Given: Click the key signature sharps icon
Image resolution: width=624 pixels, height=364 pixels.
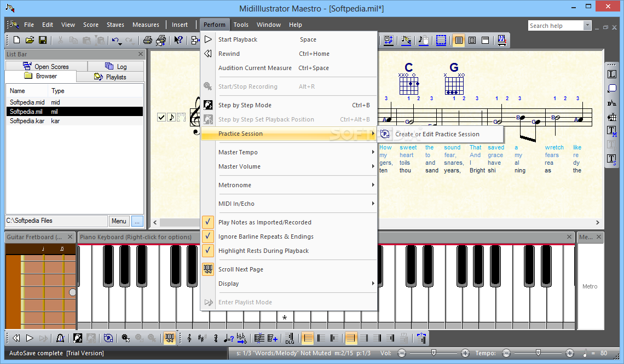Looking at the screenshot, I should (202, 338).
